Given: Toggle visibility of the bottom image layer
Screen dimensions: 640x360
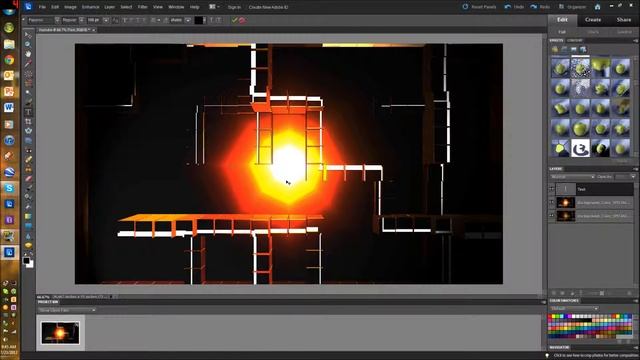Looking at the screenshot, I should [552, 216].
